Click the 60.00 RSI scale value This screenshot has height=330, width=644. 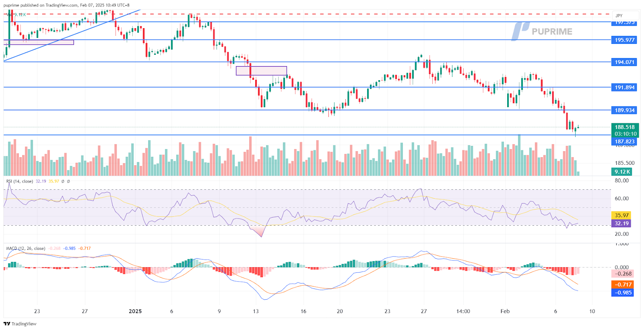click(621, 198)
